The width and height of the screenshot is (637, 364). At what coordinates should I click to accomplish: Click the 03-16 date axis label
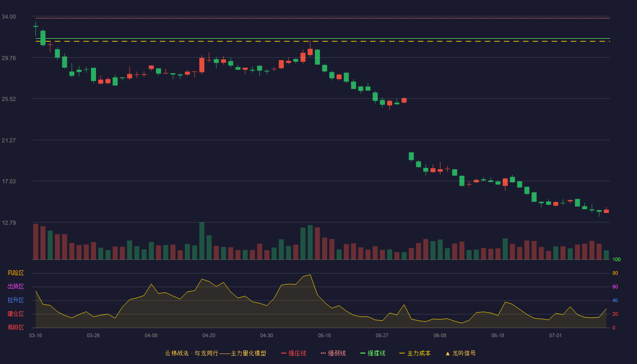tap(35, 335)
